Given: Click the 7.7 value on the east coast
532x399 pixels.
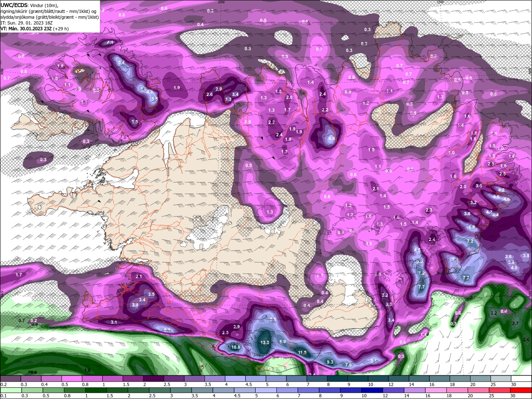Looking at the screenshot, I should tap(421, 287).
